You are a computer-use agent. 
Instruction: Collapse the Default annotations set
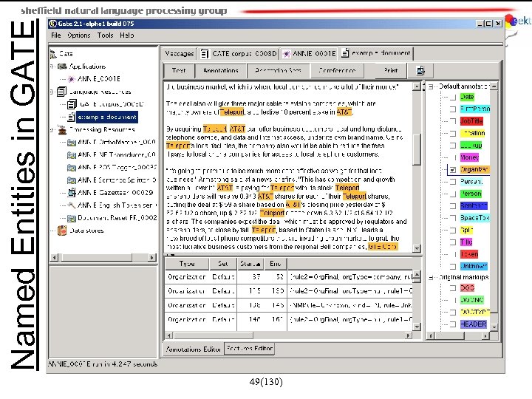(431, 86)
